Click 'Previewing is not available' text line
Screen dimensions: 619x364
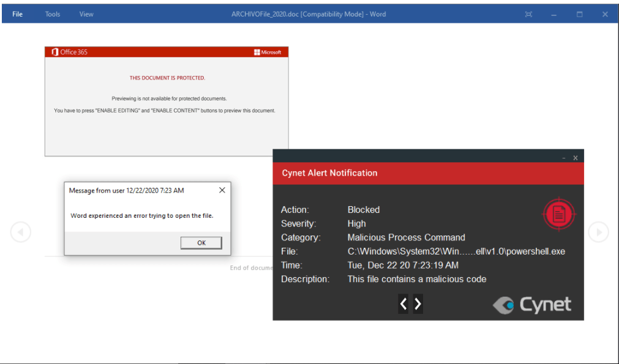(x=169, y=98)
